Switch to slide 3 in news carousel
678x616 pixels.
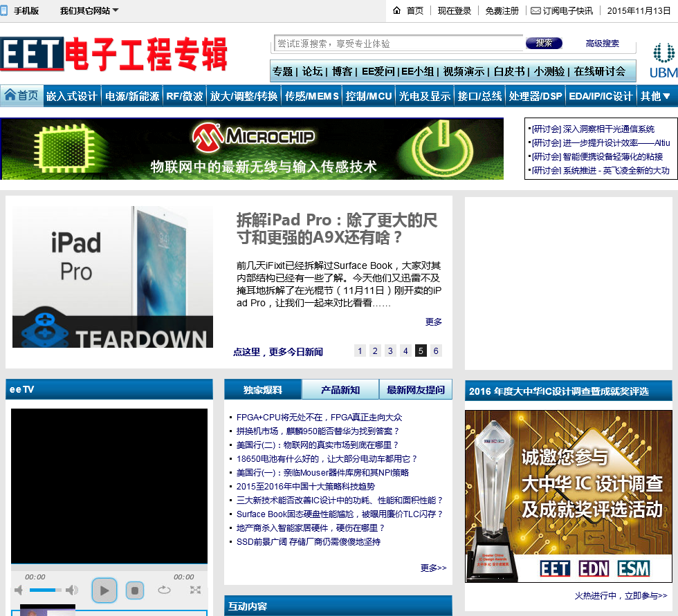click(x=390, y=351)
